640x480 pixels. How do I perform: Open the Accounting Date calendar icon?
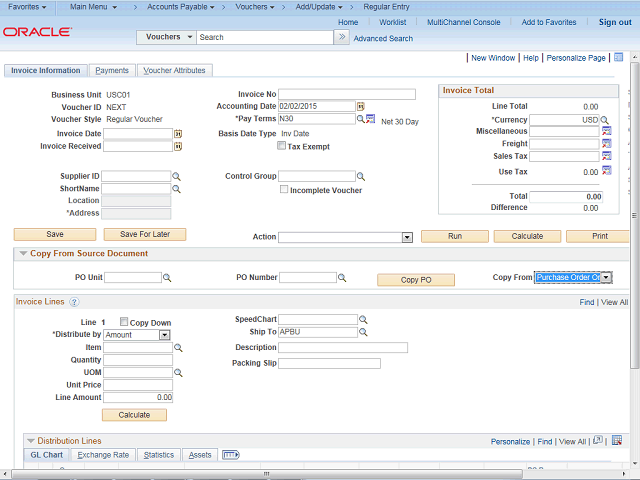[x=361, y=106]
